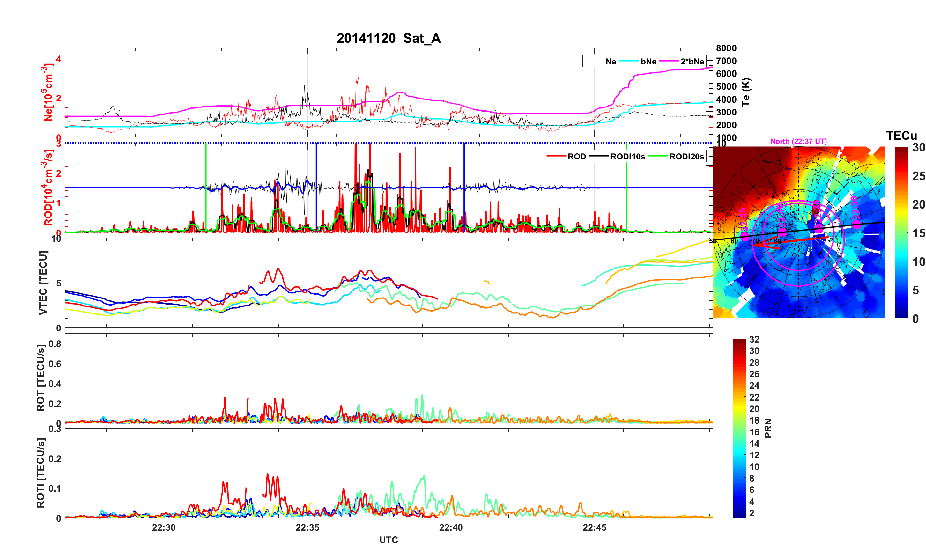Click the plot title 20141120 Sat_A
The width and height of the screenshot is (926, 560).
coord(388,38)
